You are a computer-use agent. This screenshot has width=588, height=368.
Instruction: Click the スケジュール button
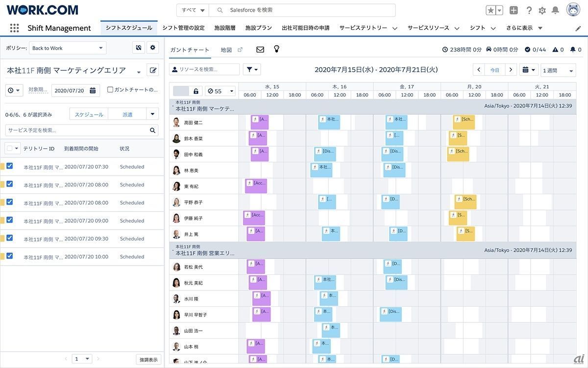(x=89, y=114)
